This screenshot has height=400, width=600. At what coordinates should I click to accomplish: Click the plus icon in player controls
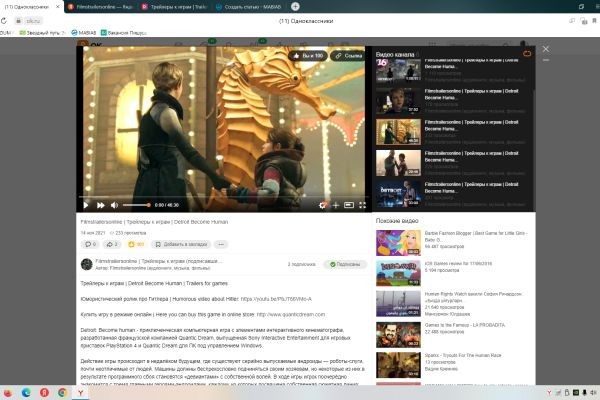(x=336, y=205)
